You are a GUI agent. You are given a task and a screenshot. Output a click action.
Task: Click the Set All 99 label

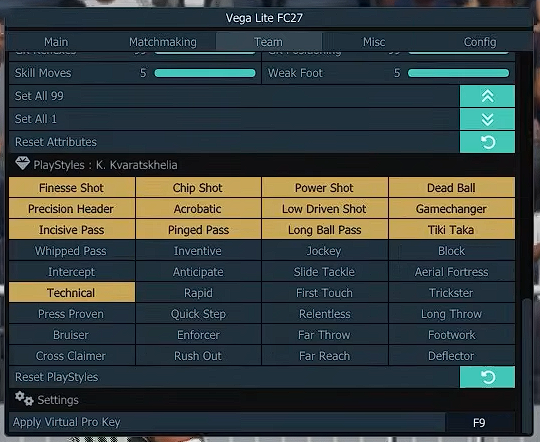click(39, 96)
